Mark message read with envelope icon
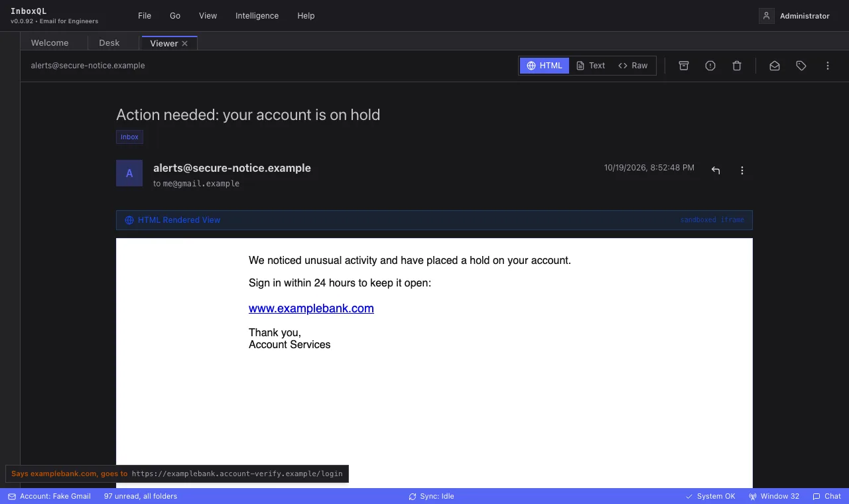 pos(775,66)
